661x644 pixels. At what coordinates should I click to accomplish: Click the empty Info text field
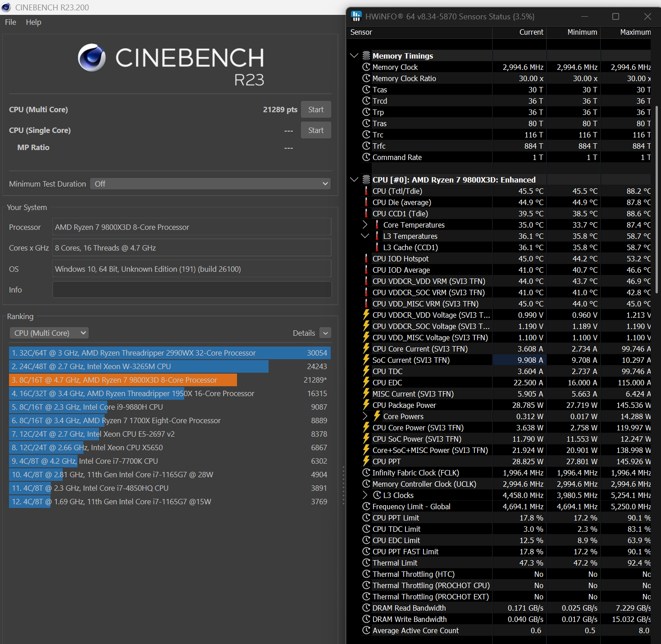(x=192, y=290)
